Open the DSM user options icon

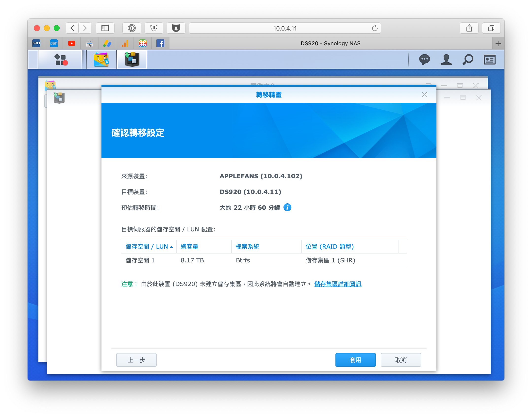click(446, 60)
